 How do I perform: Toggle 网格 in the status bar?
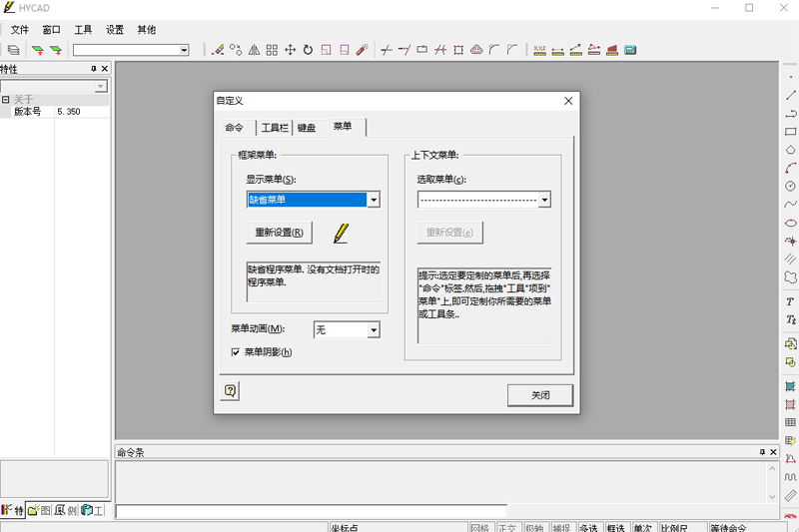(479, 527)
